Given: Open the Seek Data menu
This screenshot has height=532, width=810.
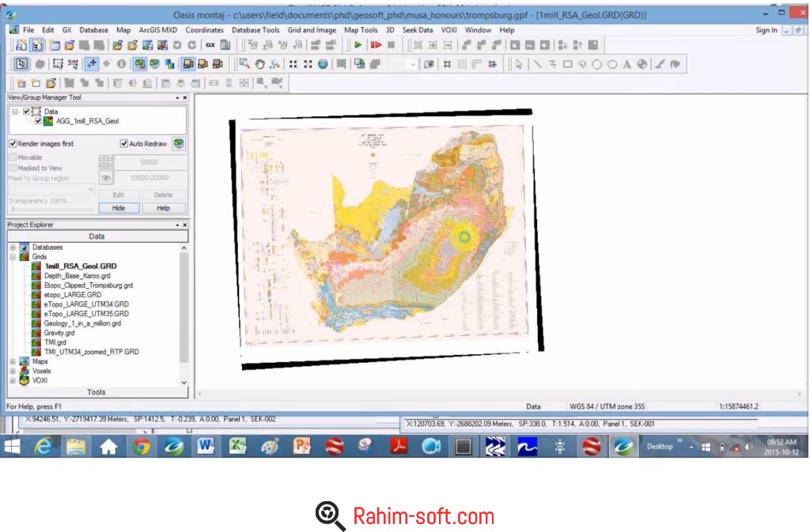Looking at the screenshot, I should (418, 30).
